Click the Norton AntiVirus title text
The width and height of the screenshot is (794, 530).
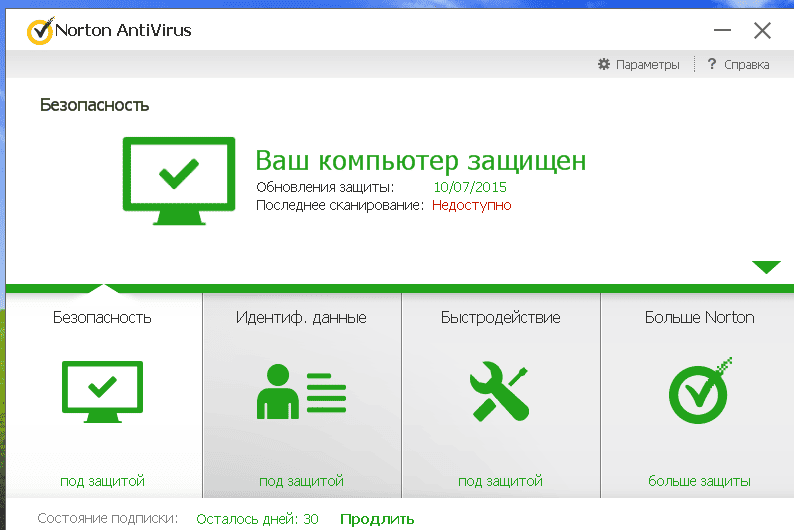click(x=123, y=30)
